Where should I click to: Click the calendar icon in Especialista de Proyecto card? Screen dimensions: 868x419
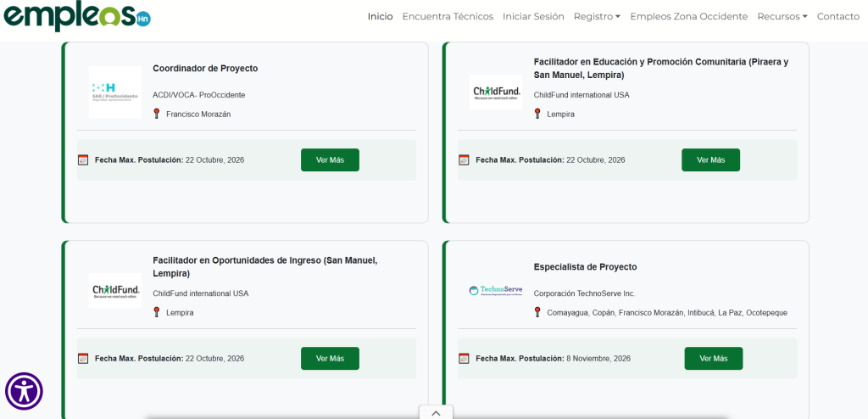pyautogui.click(x=464, y=359)
